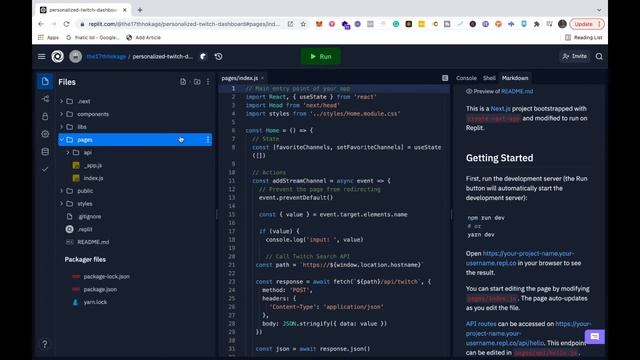
Task: Open the pages folder three-dot menu
Action: pos(208,140)
